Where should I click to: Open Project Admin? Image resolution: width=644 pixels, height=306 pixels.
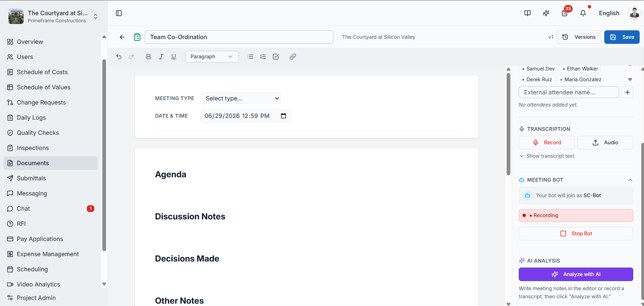pyautogui.click(x=50, y=298)
